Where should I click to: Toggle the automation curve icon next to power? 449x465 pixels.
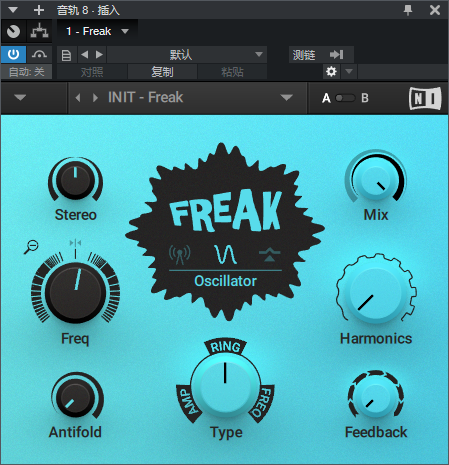click(x=39, y=54)
